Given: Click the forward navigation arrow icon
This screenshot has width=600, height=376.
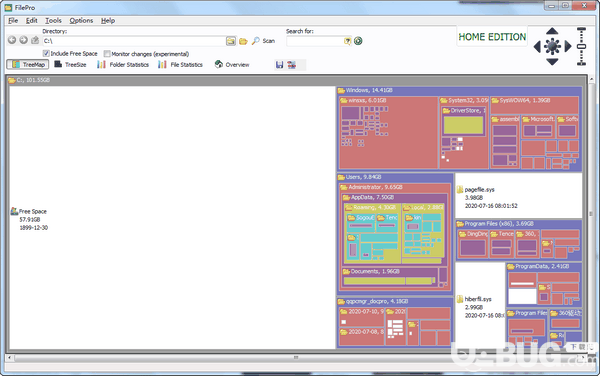Looking at the screenshot, I should click(23, 40).
